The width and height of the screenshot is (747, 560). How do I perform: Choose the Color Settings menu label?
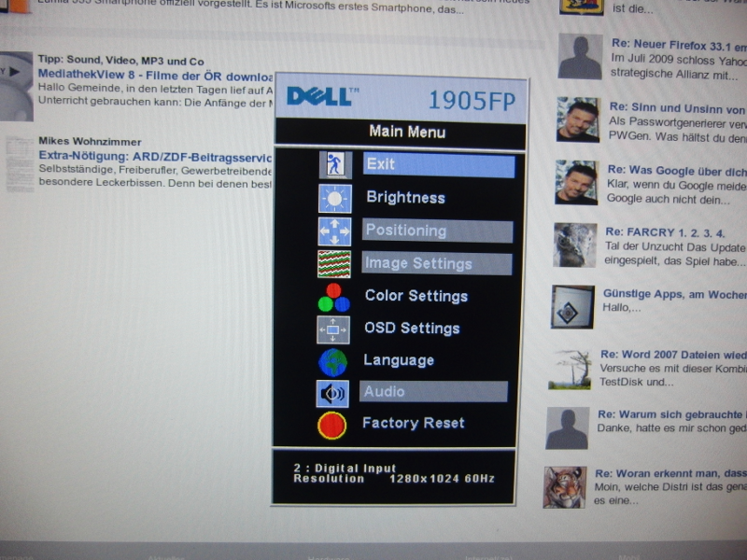(x=416, y=296)
